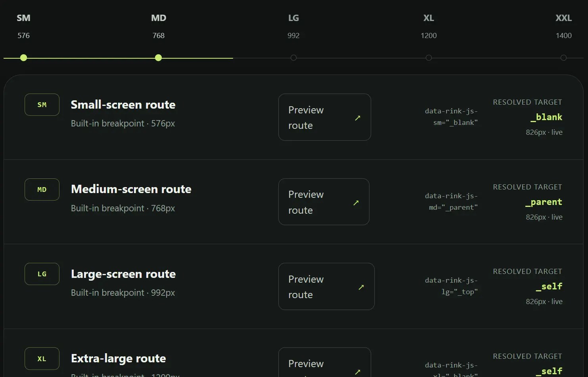Click the LG badge icon
Screen dimensions: 588x377
click(42, 274)
